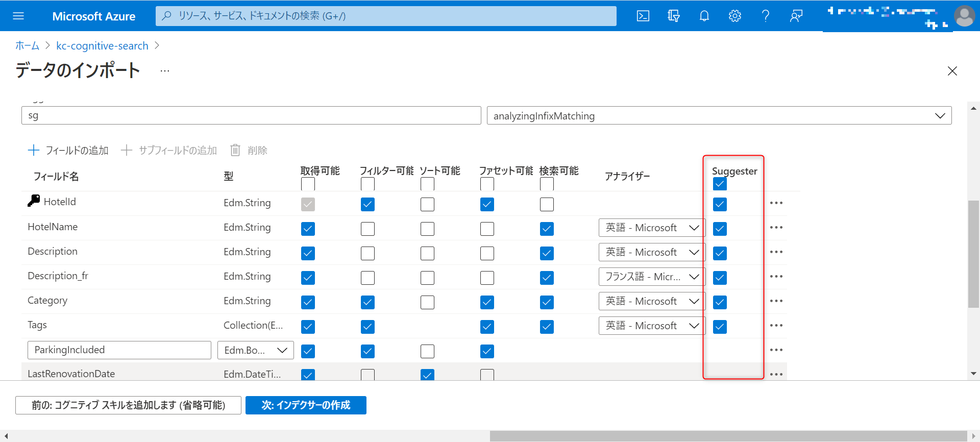This screenshot has width=980, height=442.
Task: Select the LastRenovationDate field row name
Action: (x=71, y=374)
